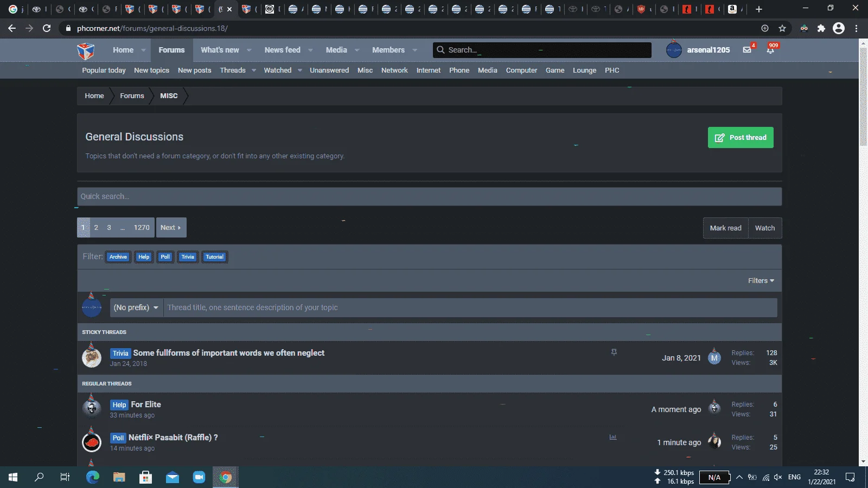This screenshot has height=488, width=868.
Task: Open the inbox envelope icon
Action: point(747,50)
